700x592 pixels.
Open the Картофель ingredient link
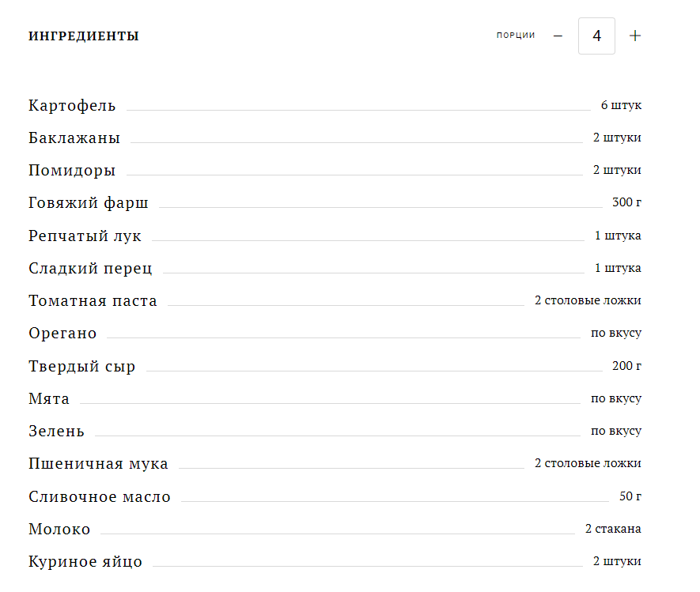click(72, 106)
